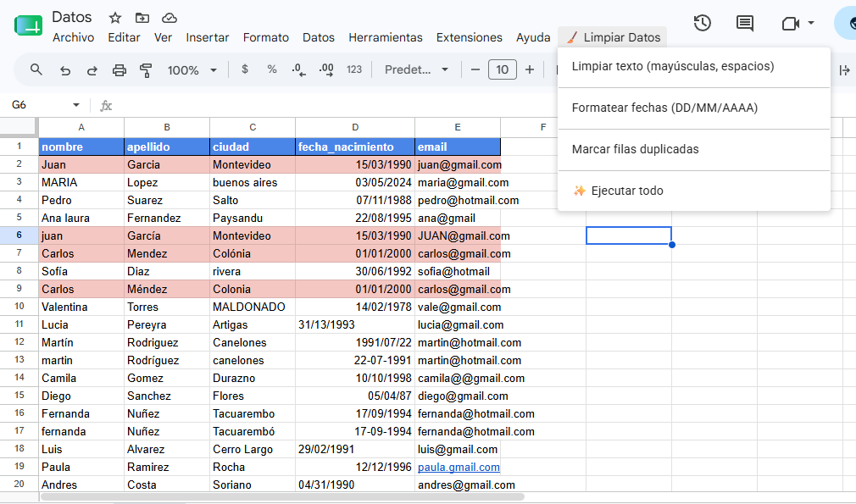
Task: Select cell buenos aires
Action: 253,182
